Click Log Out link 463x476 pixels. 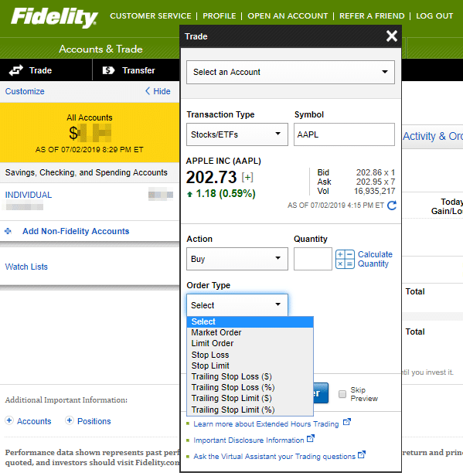coord(434,15)
